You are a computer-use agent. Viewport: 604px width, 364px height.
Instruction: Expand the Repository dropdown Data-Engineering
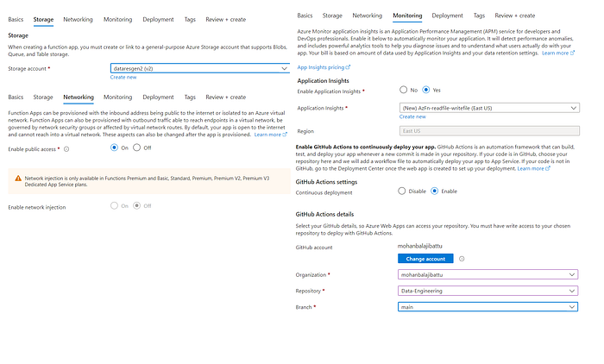pos(488,291)
